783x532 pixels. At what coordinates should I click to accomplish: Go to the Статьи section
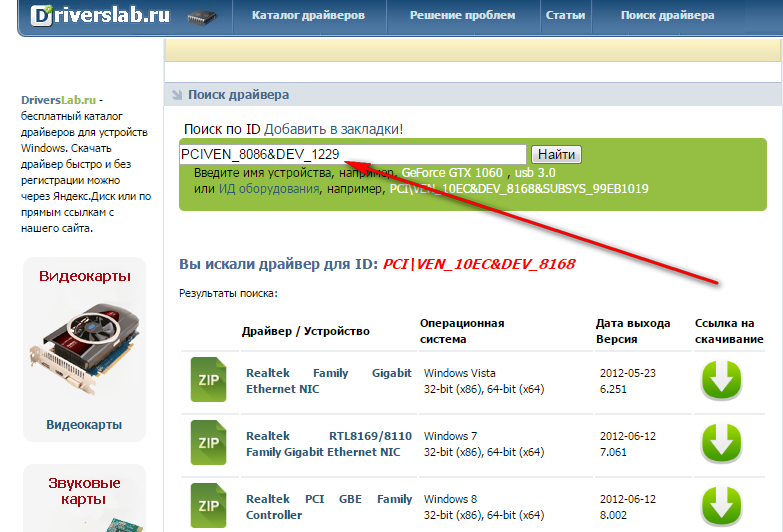click(x=565, y=15)
